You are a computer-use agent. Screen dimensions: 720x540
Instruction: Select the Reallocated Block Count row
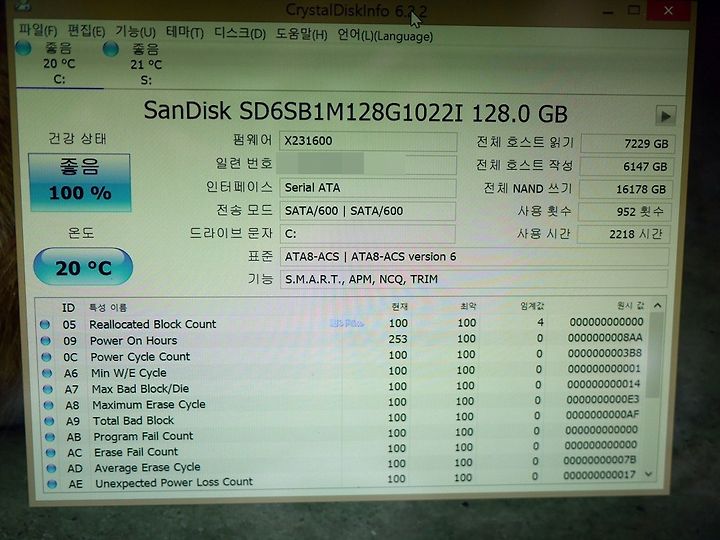[342, 323]
